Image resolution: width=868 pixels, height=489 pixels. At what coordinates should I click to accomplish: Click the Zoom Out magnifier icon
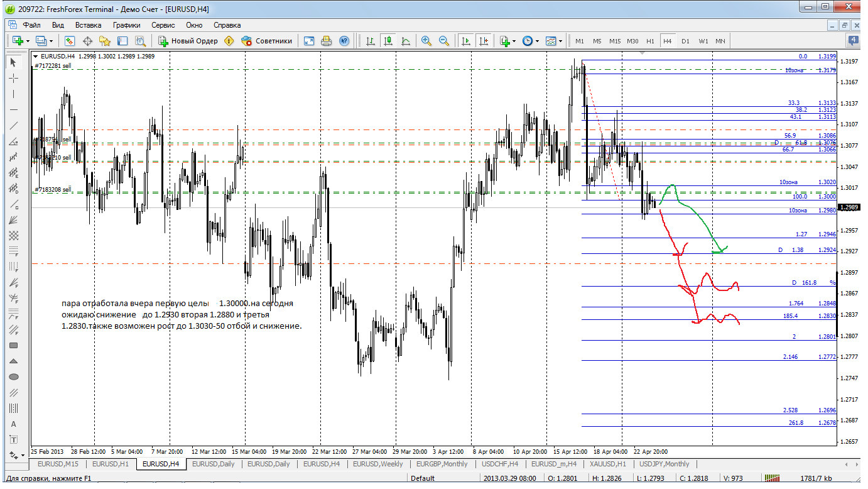[444, 41]
